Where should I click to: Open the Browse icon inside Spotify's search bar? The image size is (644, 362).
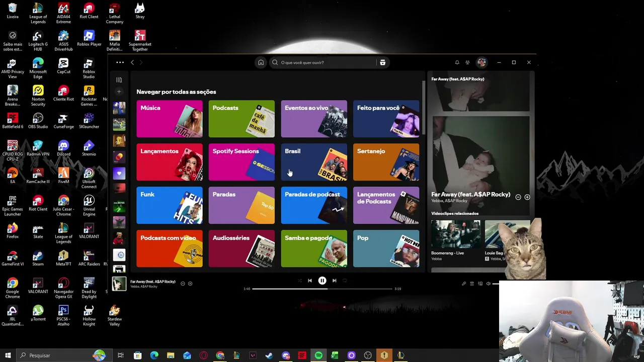point(383,62)
